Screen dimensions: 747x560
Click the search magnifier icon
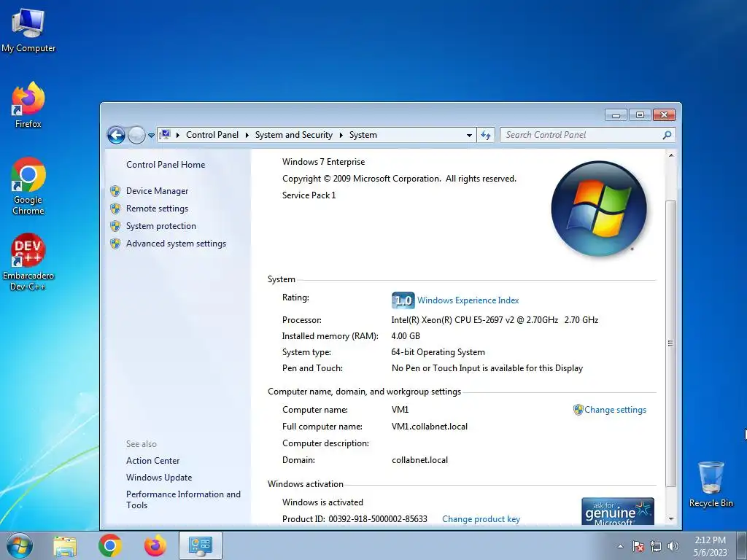click(x=667, y=135)
